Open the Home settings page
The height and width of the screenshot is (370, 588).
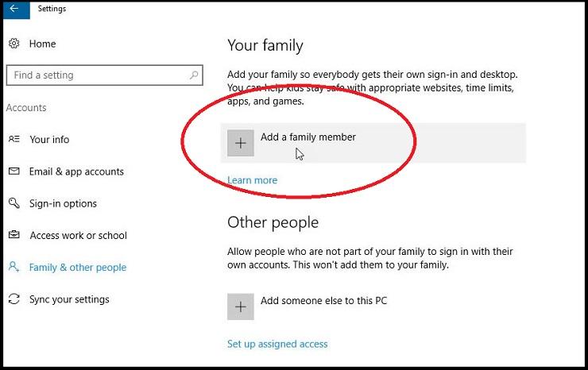point(42,44)
